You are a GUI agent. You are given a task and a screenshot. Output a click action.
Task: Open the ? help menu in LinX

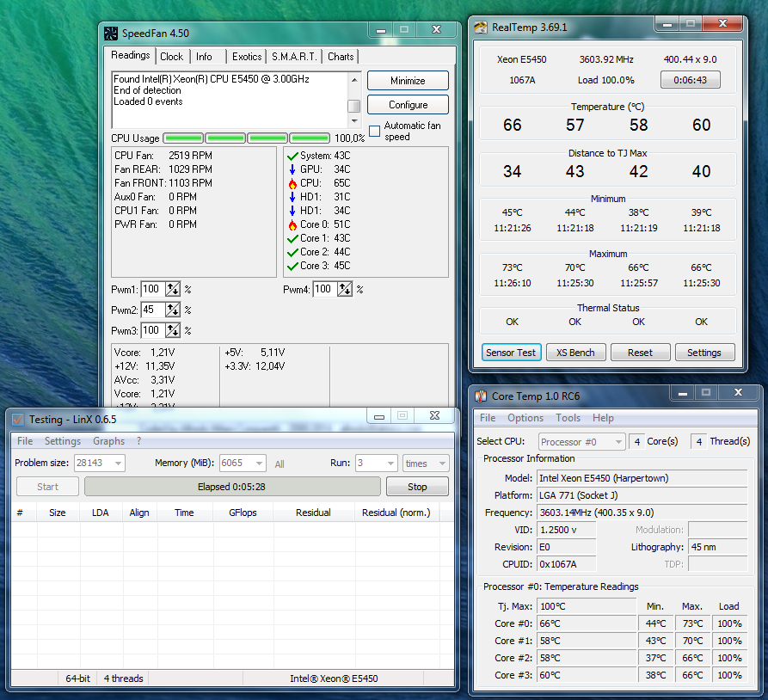(139, 441)
